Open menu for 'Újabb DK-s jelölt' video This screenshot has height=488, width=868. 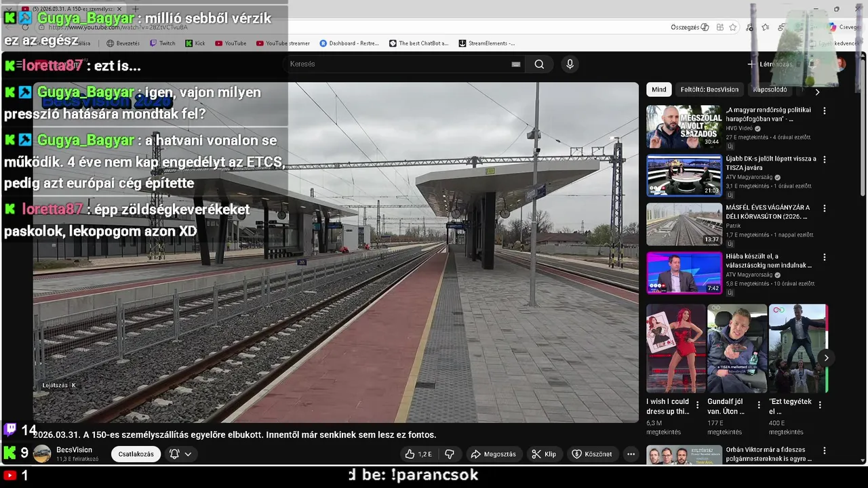click(x=825, y=159)
